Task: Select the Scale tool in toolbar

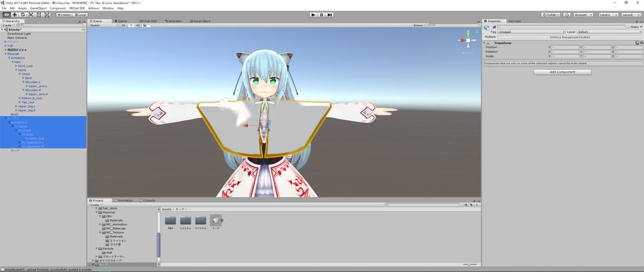Action: coord(31,14)
